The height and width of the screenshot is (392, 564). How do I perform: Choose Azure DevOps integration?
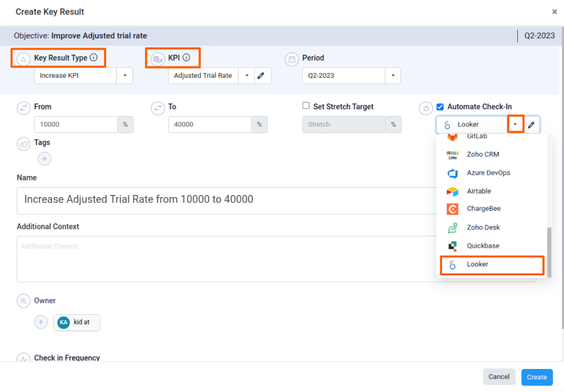tap(492, 173)
